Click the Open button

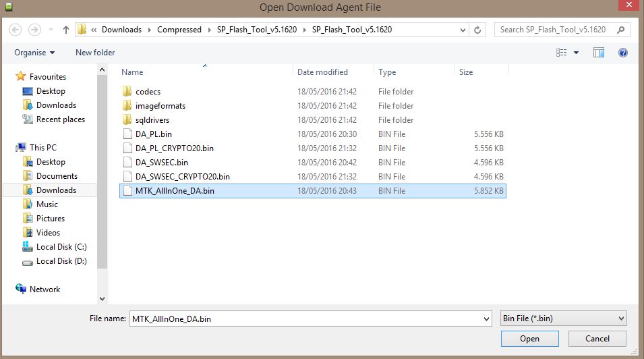(x=530, y=339)
